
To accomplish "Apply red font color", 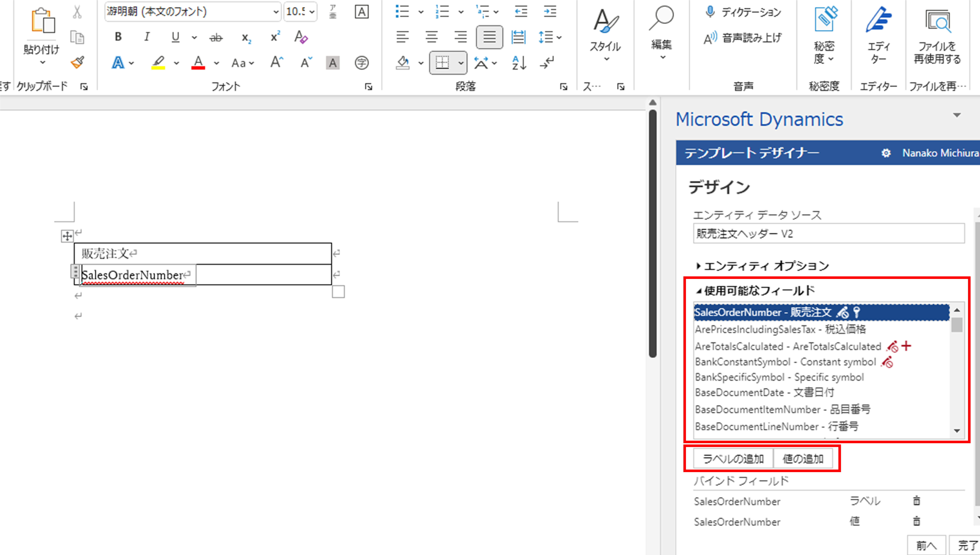I will click(x=198, y=63).
